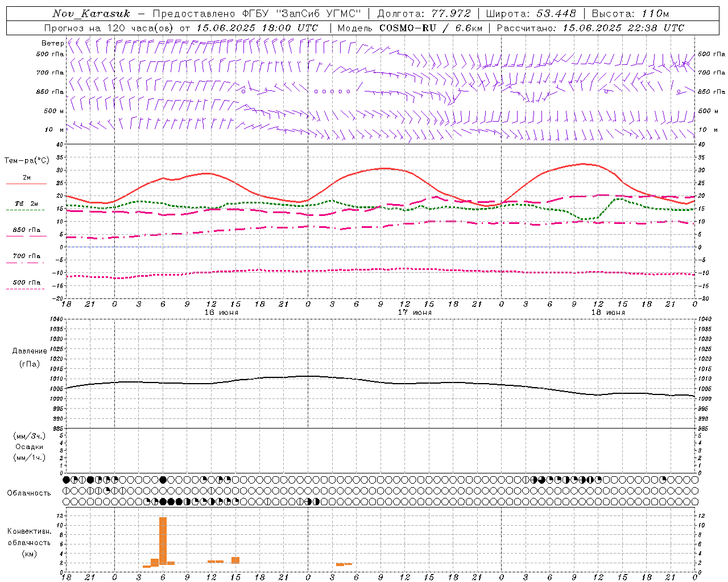This screenshot has width=728, height=582.
Task: Click the elevation value Высота: 110м
Action: (x=630, y=14)
